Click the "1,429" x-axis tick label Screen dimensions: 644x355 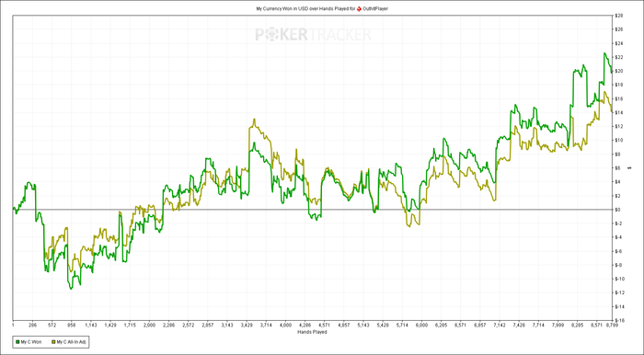coord(110,325)
